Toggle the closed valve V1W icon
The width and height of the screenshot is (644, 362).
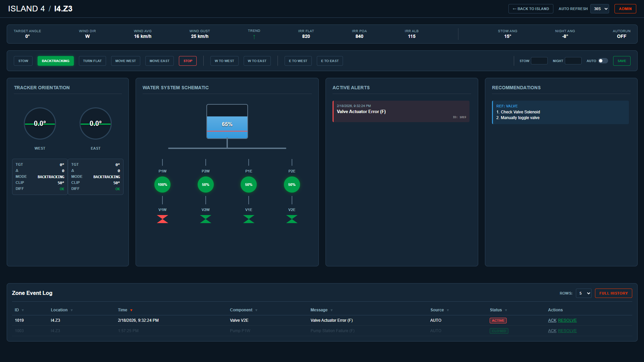(162, 219)
